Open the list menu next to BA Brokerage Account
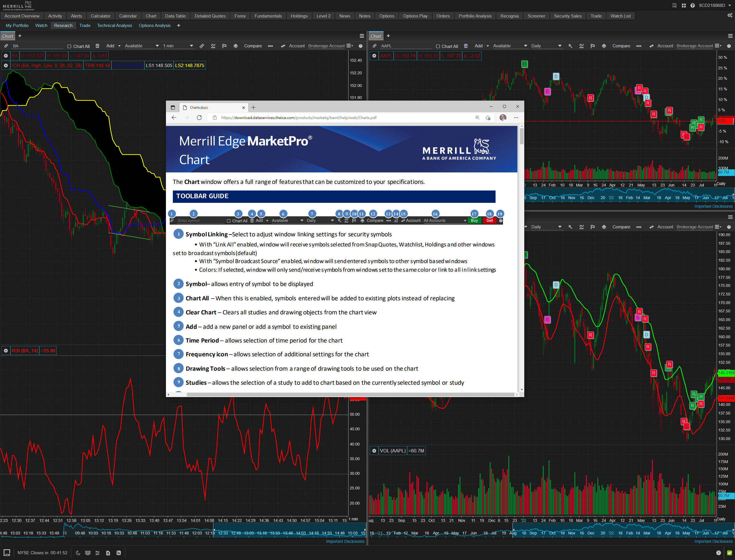This screenshot has height=560, width=735. [x=350, y=46]
